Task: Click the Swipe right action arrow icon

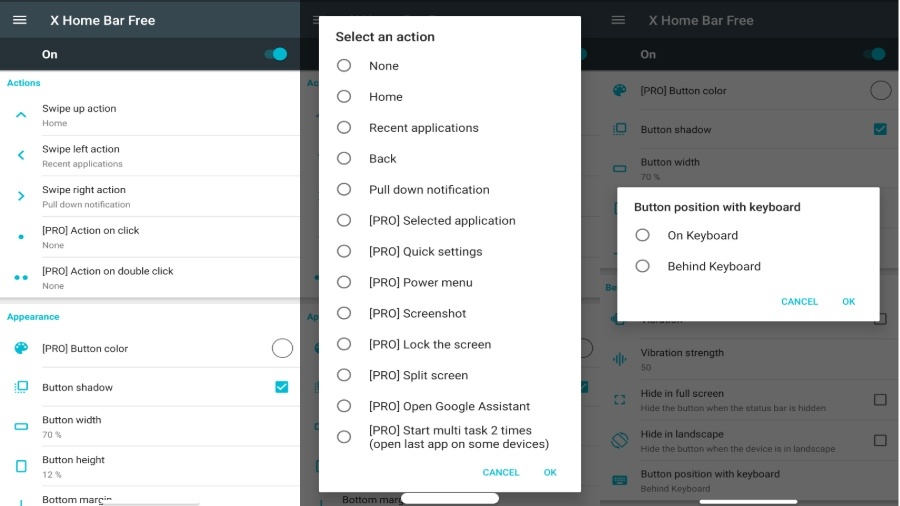Action: [x=21, y=196]
